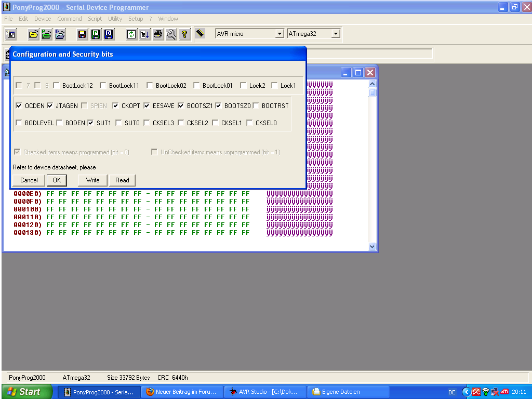Click the Load Script toolbar icon

click(145, 34)
